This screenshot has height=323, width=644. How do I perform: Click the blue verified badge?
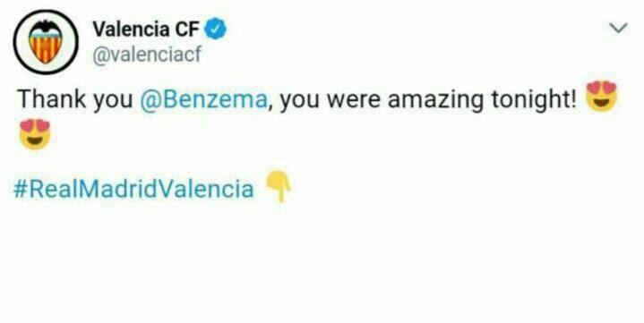[x=216, y=30]
